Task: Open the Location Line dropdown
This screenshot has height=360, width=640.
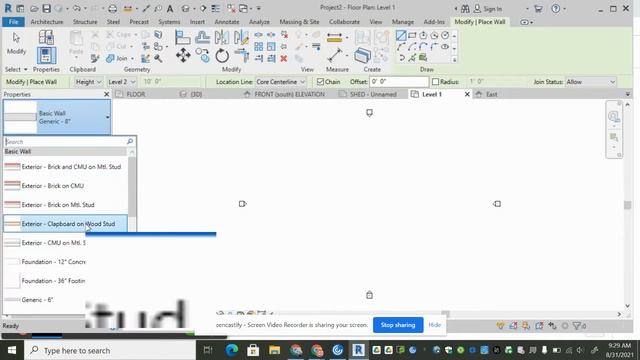Action: point(280,82)
